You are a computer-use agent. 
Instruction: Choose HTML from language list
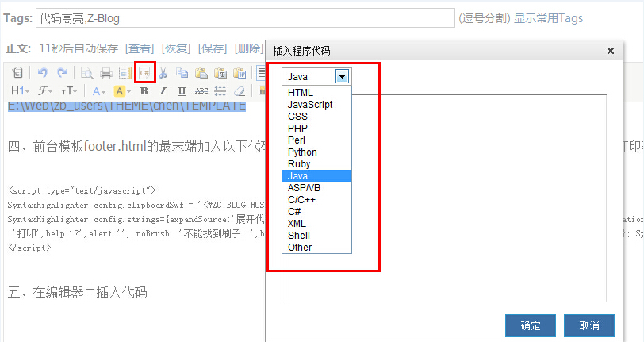coord(316,93)
